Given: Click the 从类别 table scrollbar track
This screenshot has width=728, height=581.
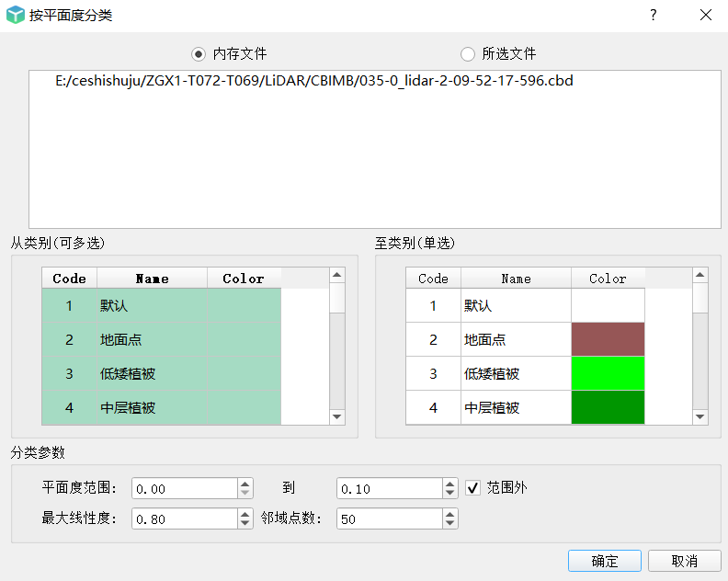Looking at the screenshot, I should [337, 361].
